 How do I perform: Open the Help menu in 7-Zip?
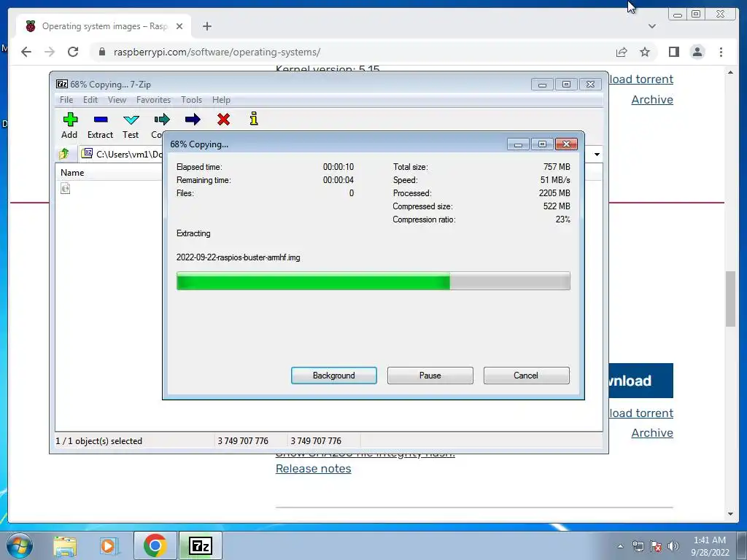coord(221,99)
